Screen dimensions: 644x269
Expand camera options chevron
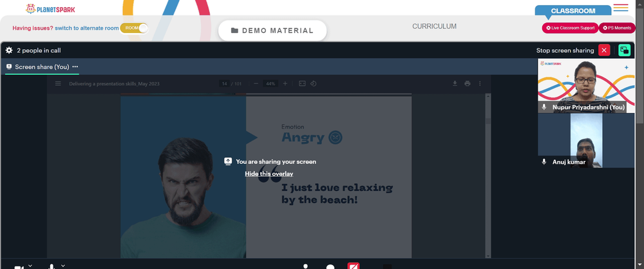click(x=30, y=266)
